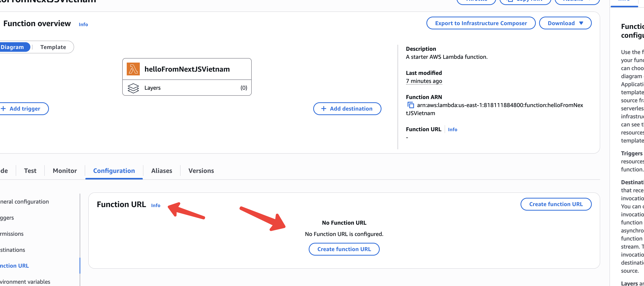Click the helloFromNextJSVietnam function box
Image resolution: width=644 pixels, height=286 pixels.
click(x=187, y=69)
